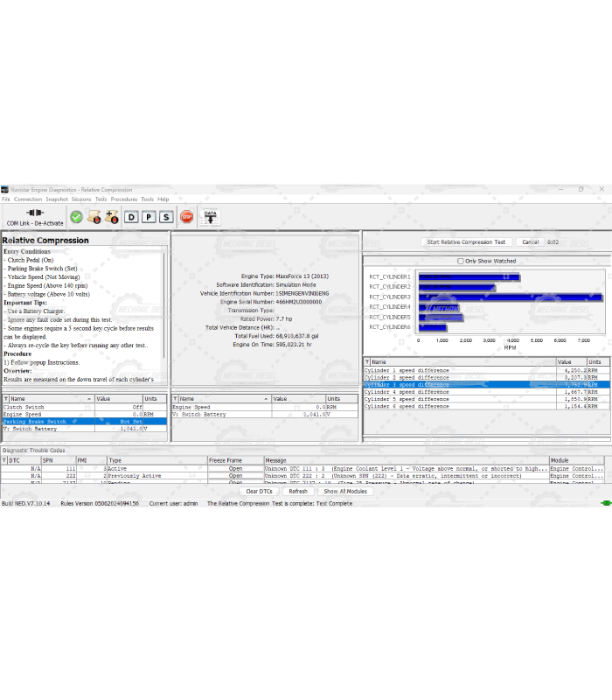
Task: Open the filter icon in left signals table
Action: 6,398
